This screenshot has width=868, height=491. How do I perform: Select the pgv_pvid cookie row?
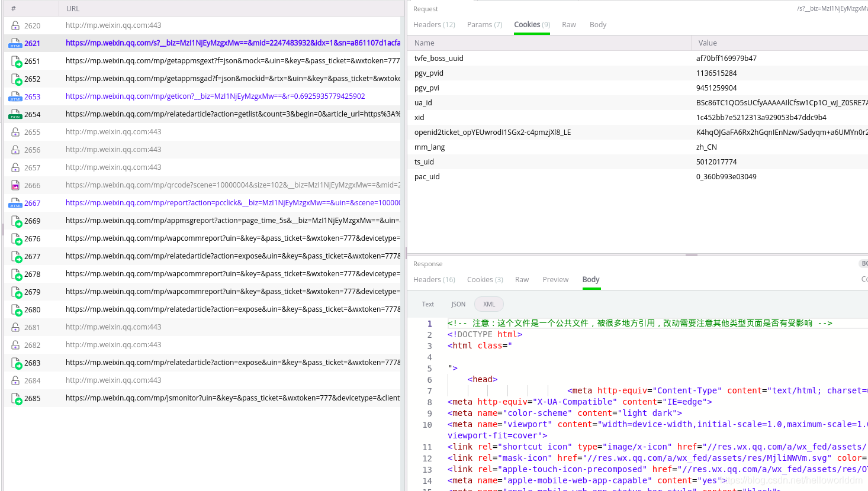pyautogui.click(x=638, y=73)
